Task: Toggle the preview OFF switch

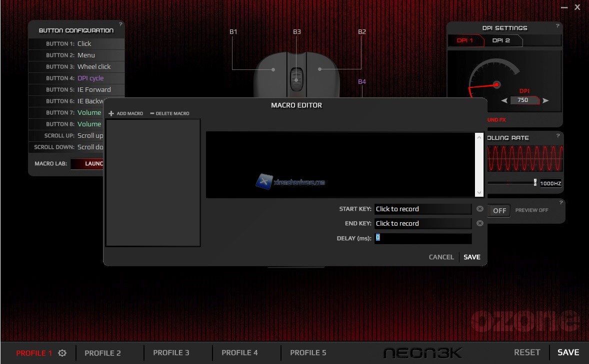Action: click(499, 211)
